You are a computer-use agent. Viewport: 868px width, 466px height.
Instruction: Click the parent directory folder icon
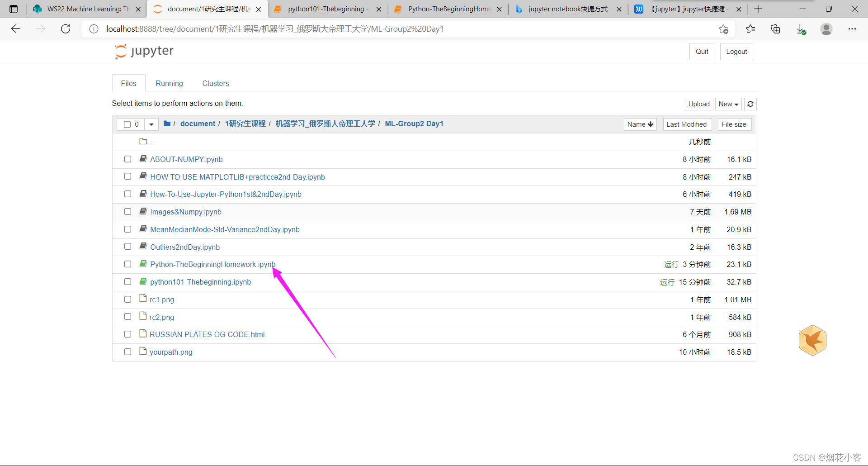pos(143,141)
